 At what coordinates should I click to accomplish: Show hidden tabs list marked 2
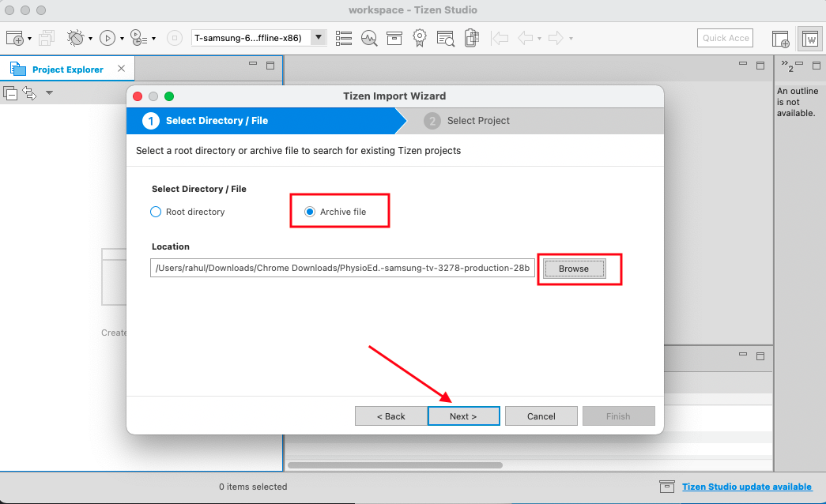787,66
